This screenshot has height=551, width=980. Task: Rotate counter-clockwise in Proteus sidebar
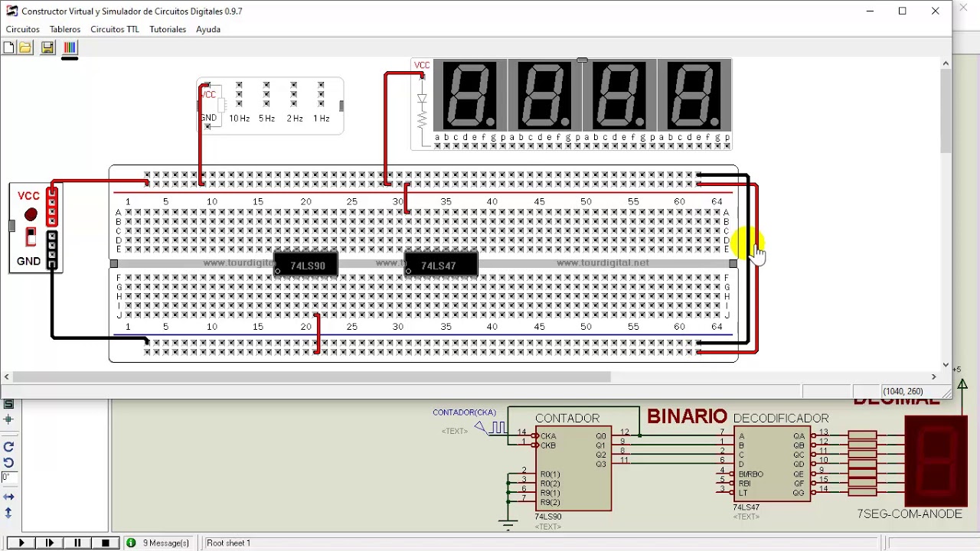point(8,462)
